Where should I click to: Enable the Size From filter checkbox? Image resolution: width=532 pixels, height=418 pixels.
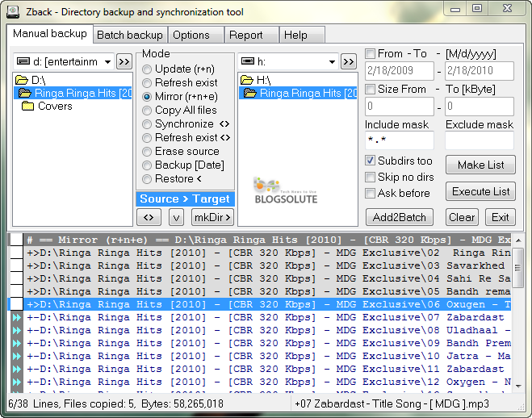tap(370, 89)
